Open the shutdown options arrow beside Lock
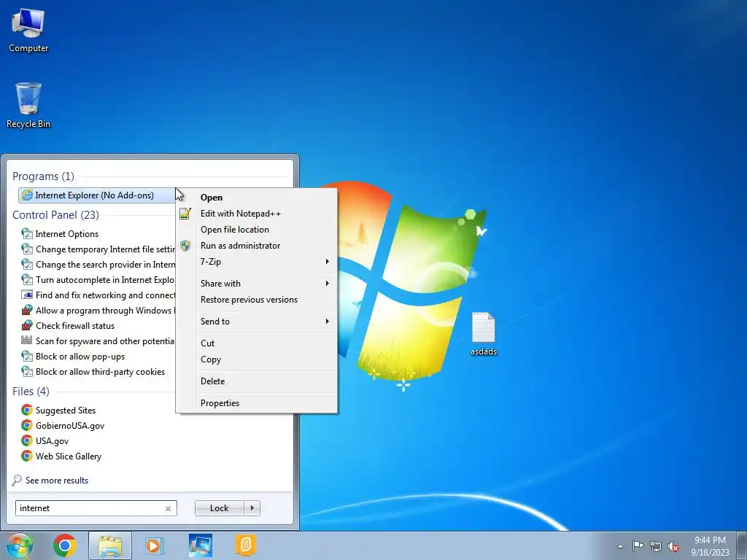This screenshot has width=747, height=560. (x=252, y=508)
